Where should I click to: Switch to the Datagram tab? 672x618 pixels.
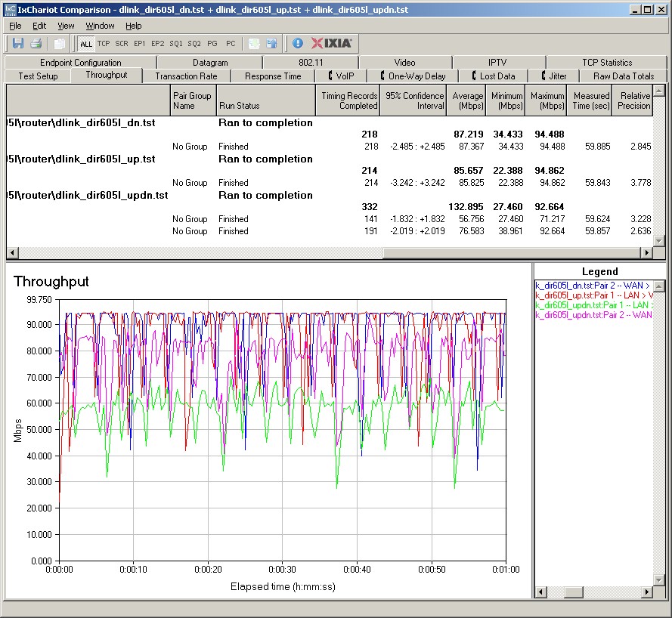point(210,63)
